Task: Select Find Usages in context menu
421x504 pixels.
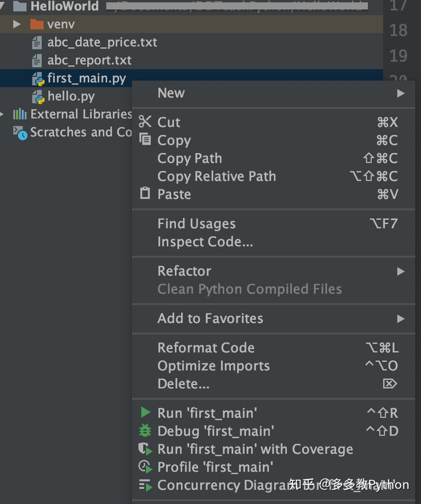Action: coord(196,224)
